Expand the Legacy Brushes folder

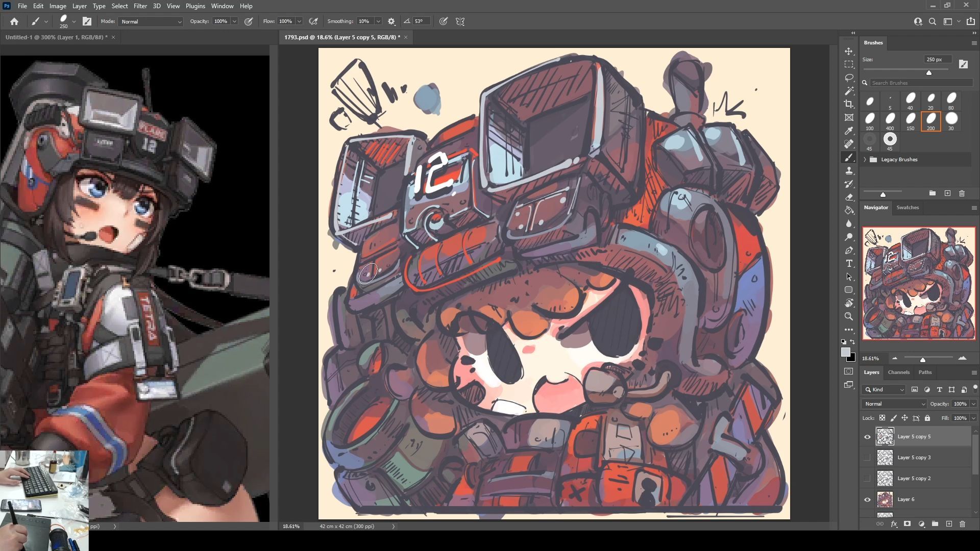865,160
